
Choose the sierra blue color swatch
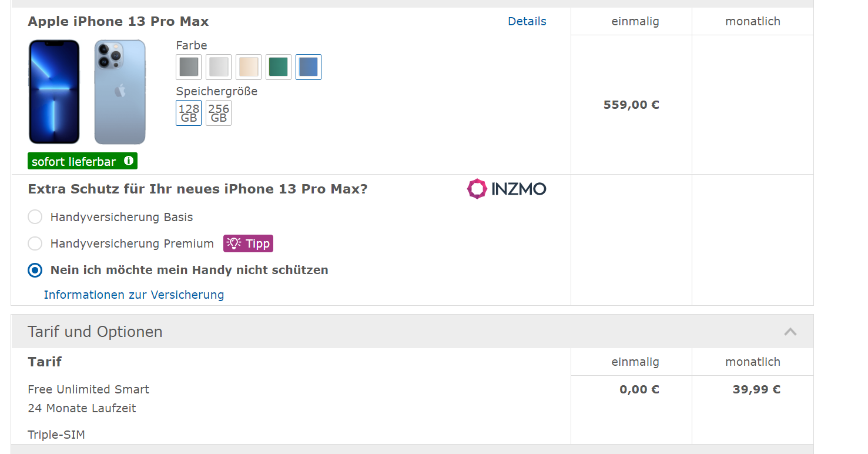click(x=309, y=67)
